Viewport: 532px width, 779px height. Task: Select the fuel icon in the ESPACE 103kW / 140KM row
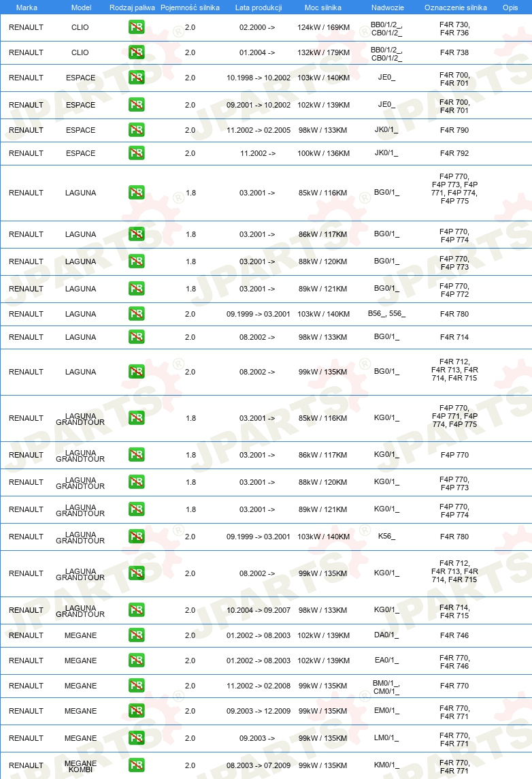137,78
